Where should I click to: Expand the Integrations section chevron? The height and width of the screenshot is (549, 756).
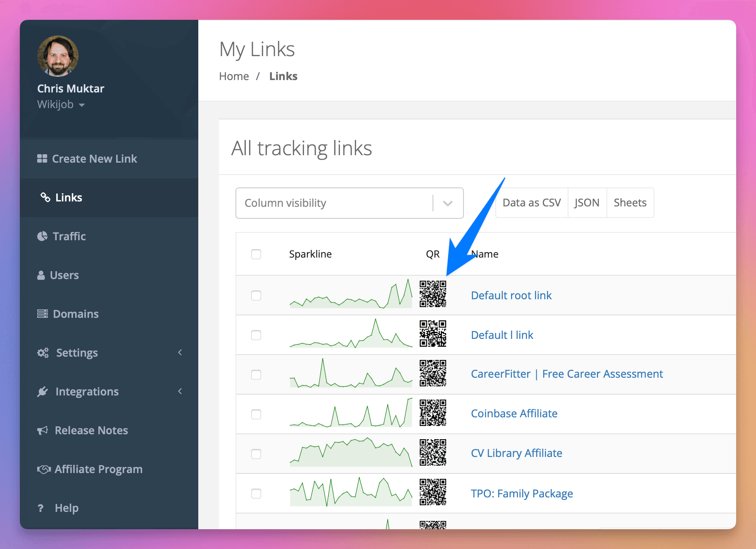(x=180, y=391)
